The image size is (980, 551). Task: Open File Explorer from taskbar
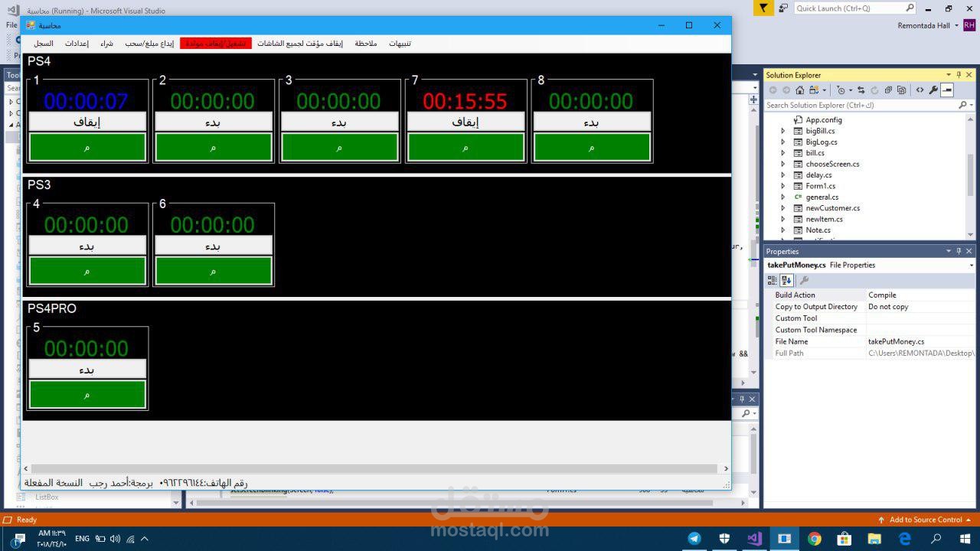pos(874,539)
